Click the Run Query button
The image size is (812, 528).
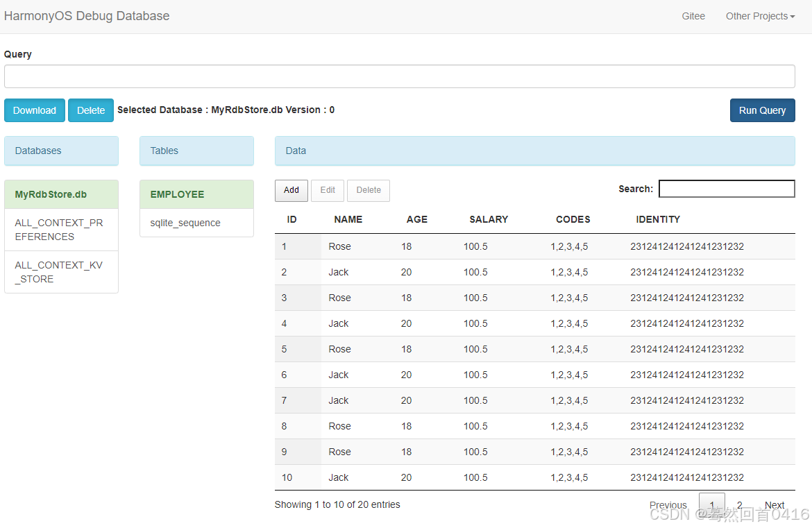tap(762, 110)
